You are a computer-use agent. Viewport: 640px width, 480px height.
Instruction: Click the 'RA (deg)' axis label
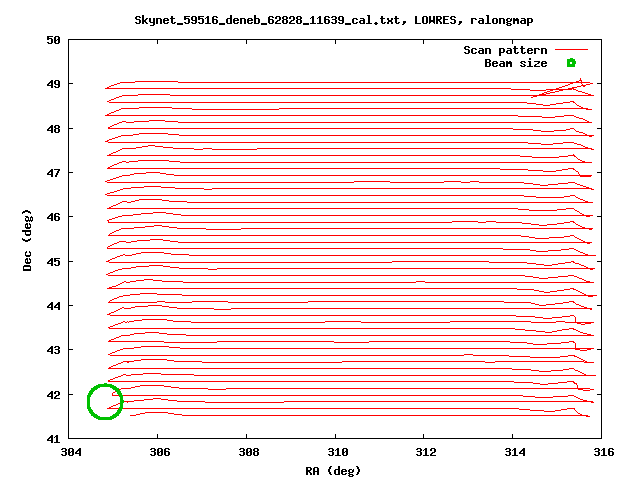coord(333,471)
